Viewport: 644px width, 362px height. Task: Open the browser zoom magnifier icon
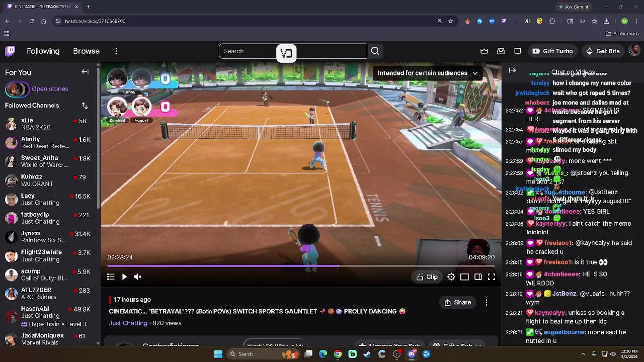[x=440, y=21]
